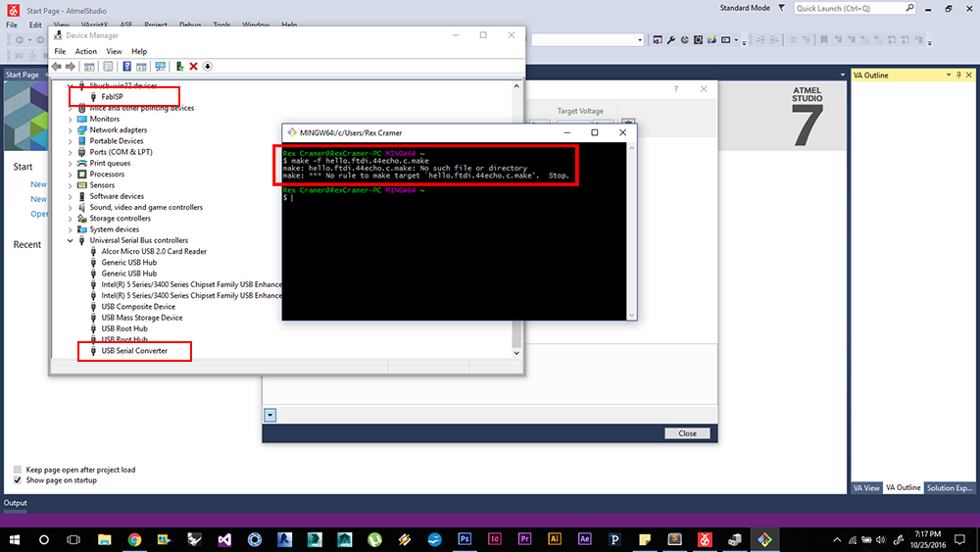980x552 pixels.
Task: Click the Device Programming lightning icon
Action: click(x=711, y=40)
